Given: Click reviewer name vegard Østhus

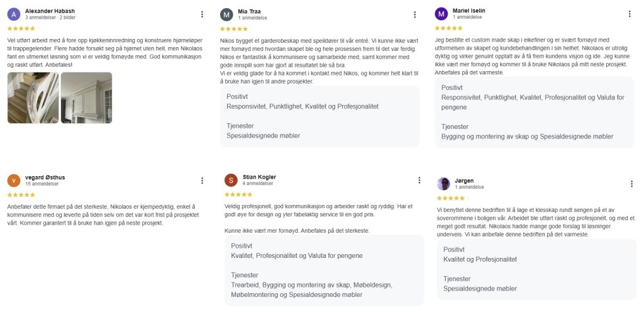Looking at the screenshot, I should pyautogui.click(x=45, y=177).
